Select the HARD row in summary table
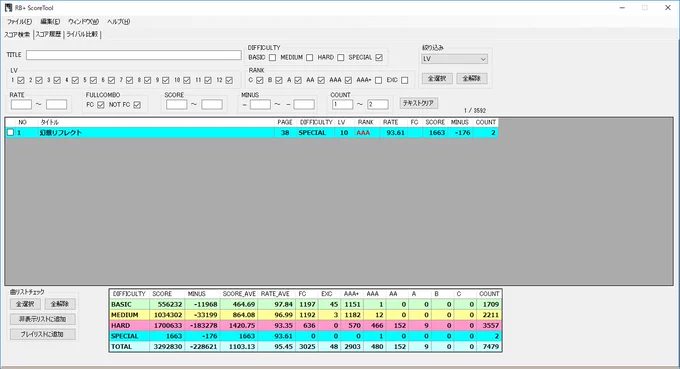 coord(305,326)
